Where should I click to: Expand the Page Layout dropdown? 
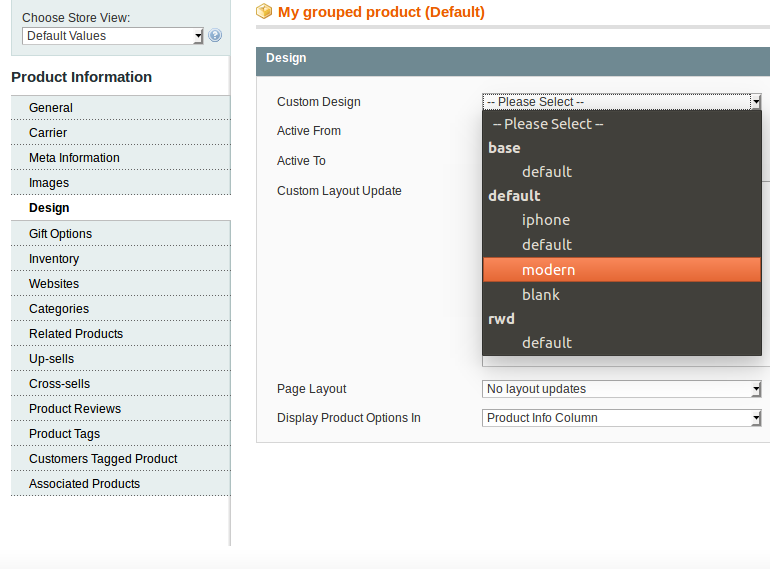click(622, 389)
